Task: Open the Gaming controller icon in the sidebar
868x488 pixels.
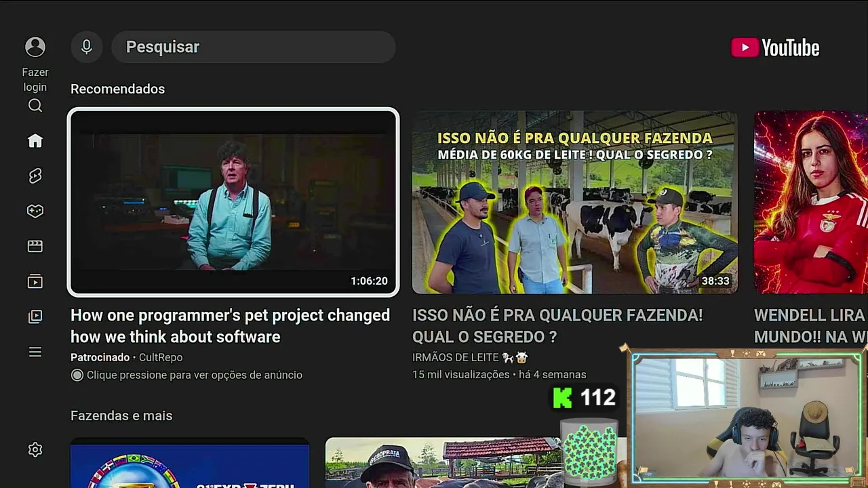Action: [x=35, y=211]
